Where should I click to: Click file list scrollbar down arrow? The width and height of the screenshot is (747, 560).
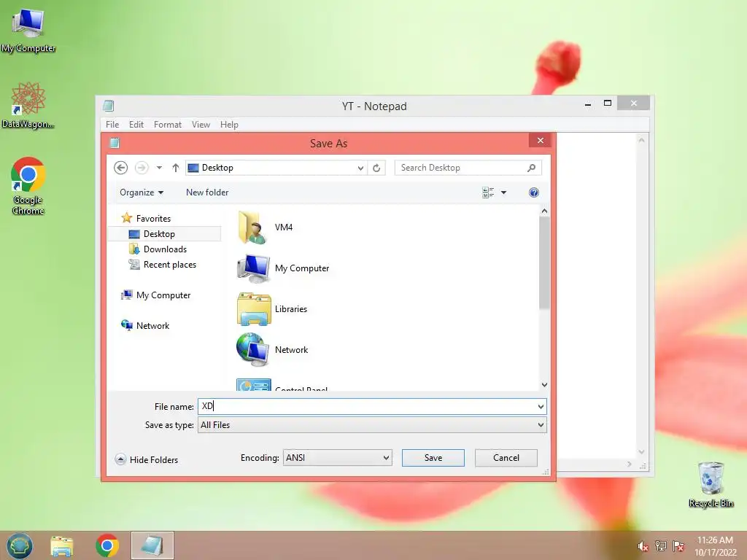coord(544,385)
